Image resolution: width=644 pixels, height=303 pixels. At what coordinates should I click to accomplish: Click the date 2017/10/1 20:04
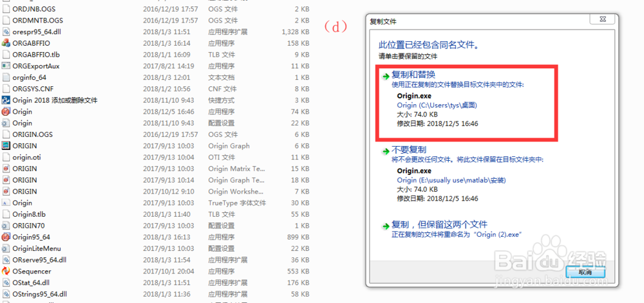pyautogui.click(x=167, y=271)
